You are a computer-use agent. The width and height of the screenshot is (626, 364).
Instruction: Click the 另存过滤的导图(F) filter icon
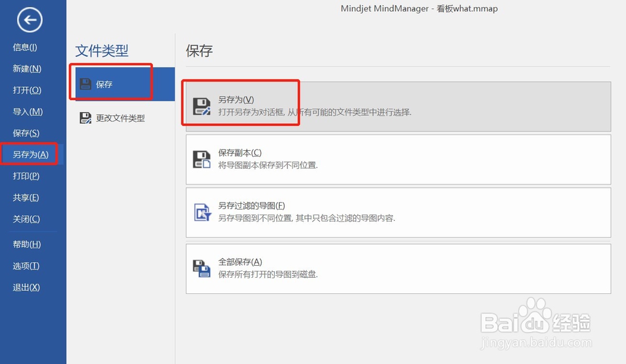(x=202, y=212)
